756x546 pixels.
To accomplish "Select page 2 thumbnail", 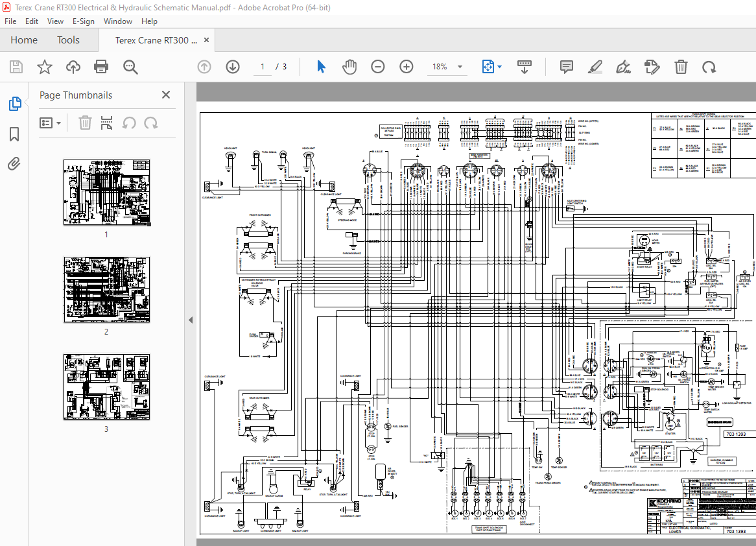I will click(106, 290).
